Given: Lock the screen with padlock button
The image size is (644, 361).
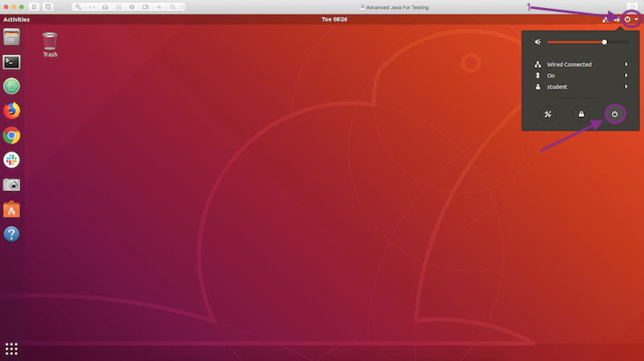Looking at the screenshot, I should pyautogui.click(x=581, y=114).
